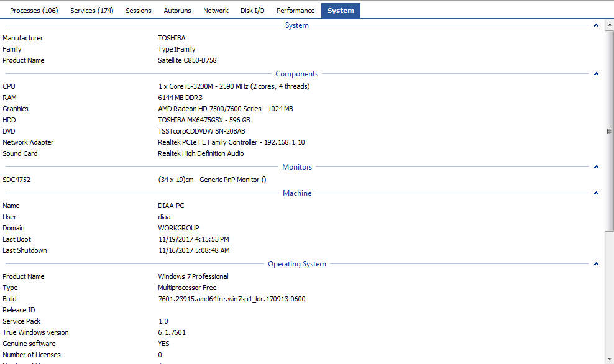Collapse the Operating System section chevron
Image resolution: width=614 pixels, height=364 pixels.
coord(596,264)
